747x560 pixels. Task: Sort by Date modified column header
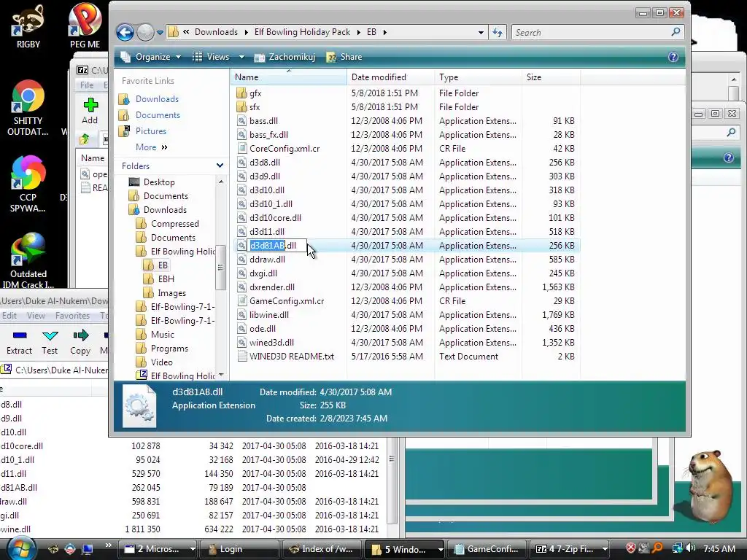point(391,77)
